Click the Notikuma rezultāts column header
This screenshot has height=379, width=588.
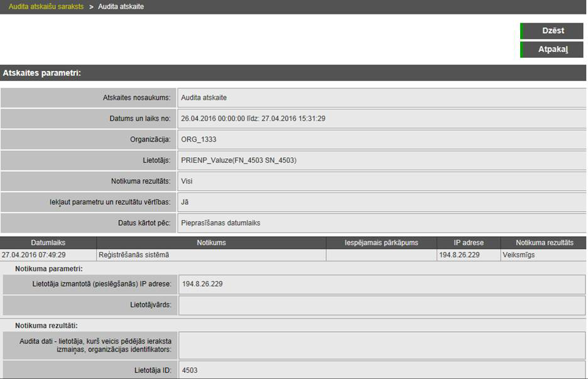tap(544, 243)
